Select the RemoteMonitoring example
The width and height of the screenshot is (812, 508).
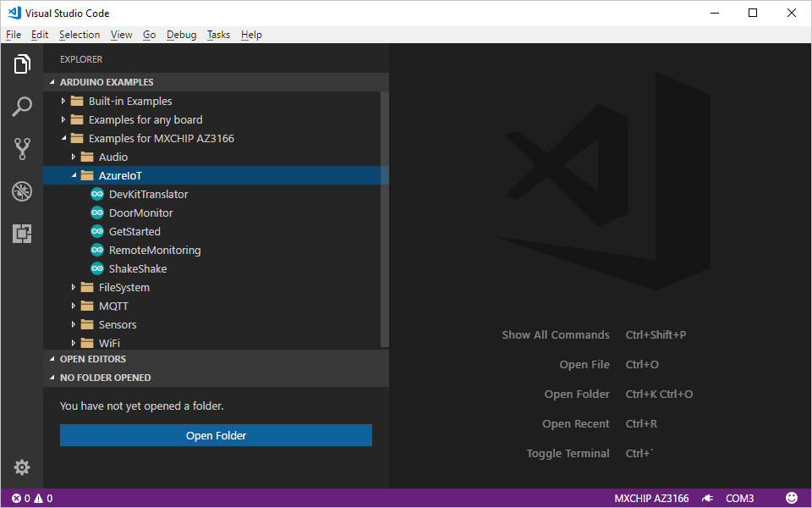coord(216,251)
